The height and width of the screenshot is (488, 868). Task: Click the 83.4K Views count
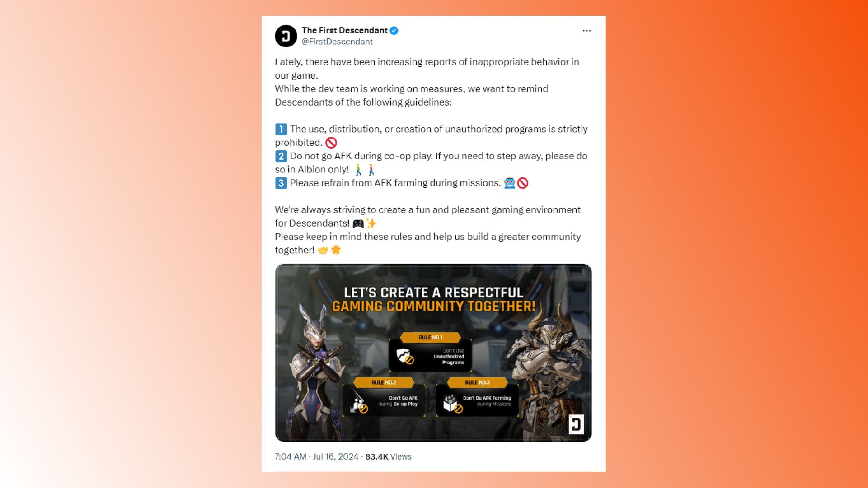(x=388, y=457)
